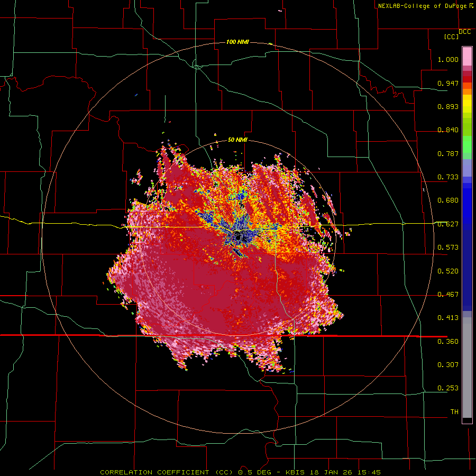Click the 0.360 legend value

pyautogui.click(x=448, y=342)
